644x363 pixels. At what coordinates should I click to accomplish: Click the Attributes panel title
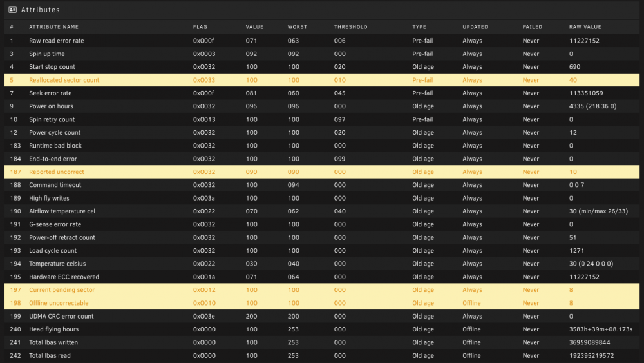(x=40, y=10)
